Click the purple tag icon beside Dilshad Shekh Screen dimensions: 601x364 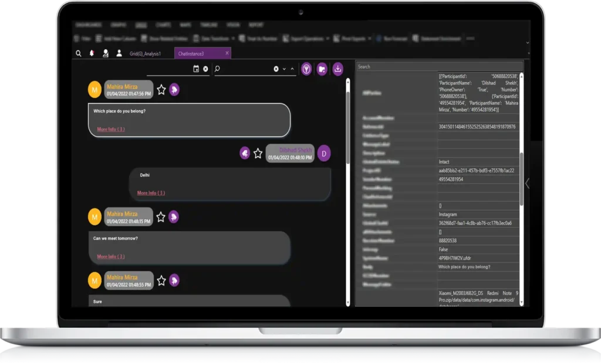(245, 153)
